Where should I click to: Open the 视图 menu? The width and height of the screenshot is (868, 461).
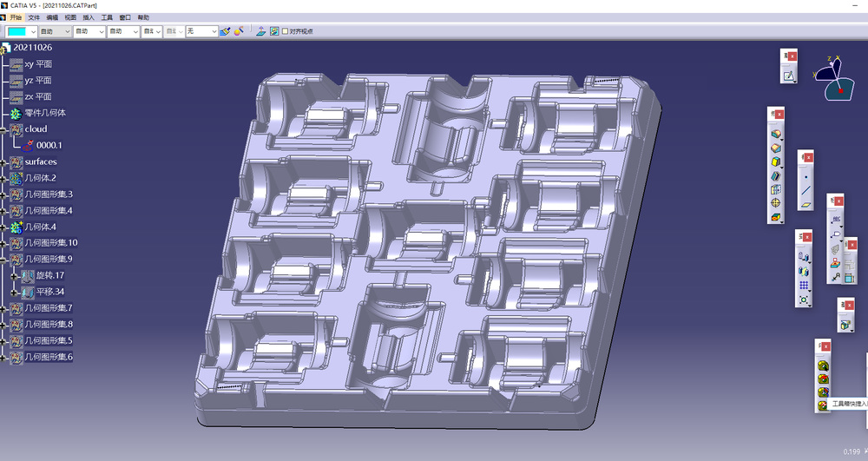pos(70,17)
